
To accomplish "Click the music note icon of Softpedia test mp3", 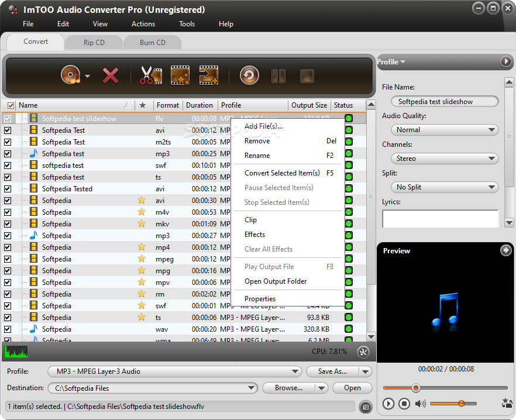I will pos(33,153).
